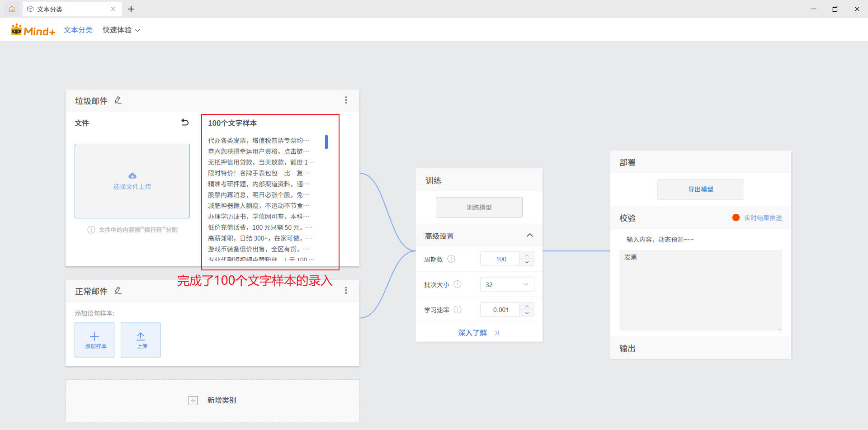Select the 文本分类 menu item
Screen dimensions: 868x430
tap(78, 30)
